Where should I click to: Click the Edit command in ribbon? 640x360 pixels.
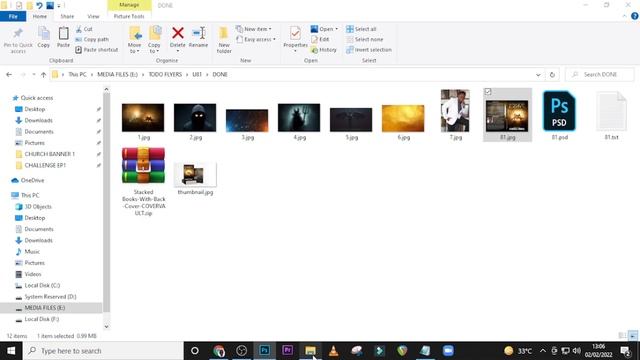320,40
